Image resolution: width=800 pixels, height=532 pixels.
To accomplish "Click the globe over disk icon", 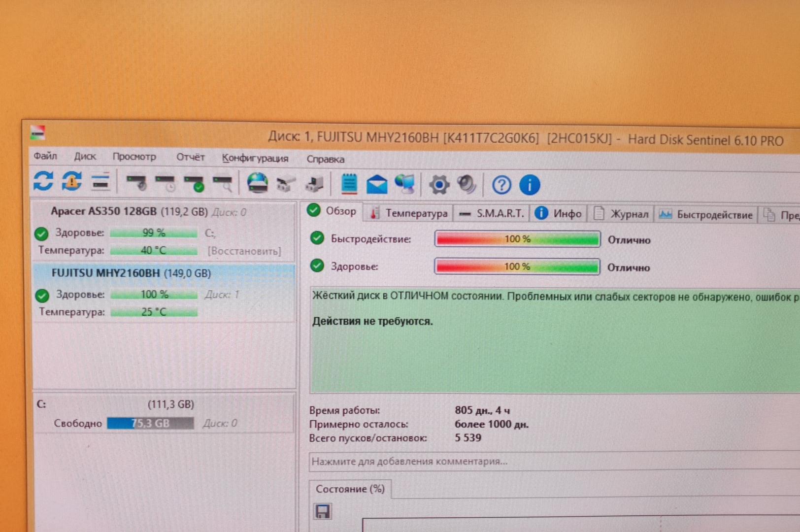I will coord(257,183).
